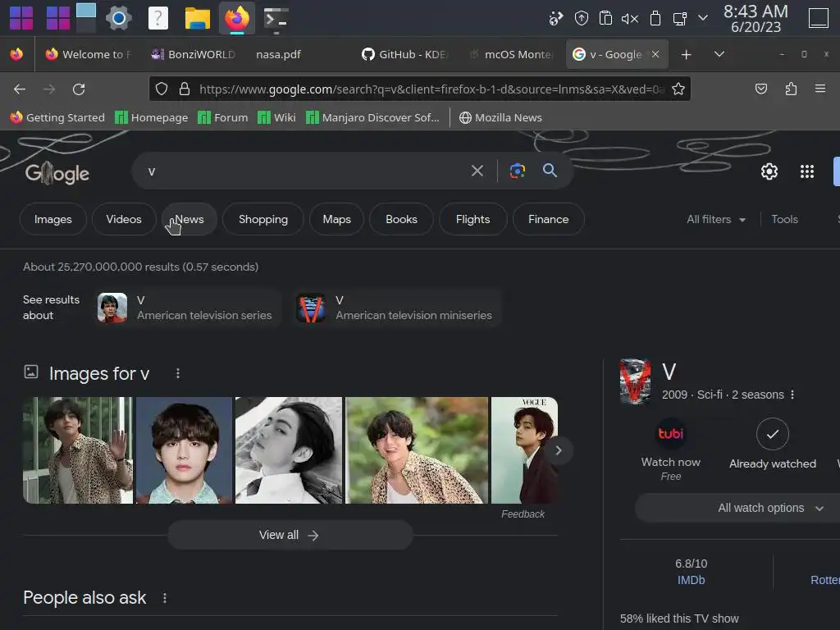This screenshot has width=840, height=630.
Task: Filter results by Shopping
Action: (x=263, y=219)
